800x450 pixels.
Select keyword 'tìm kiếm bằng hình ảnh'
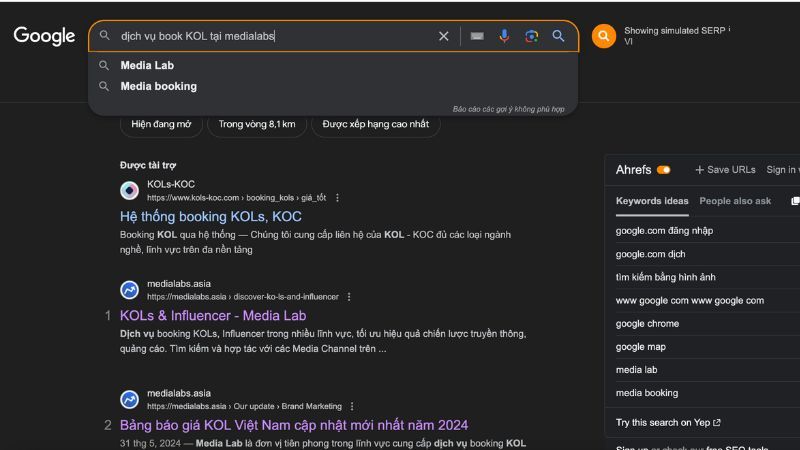665,277
